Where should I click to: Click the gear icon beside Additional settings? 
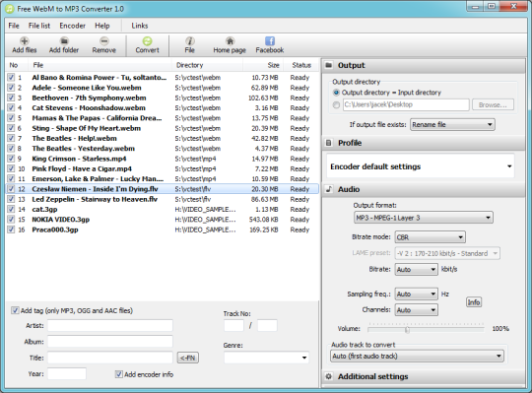[328, 376]
